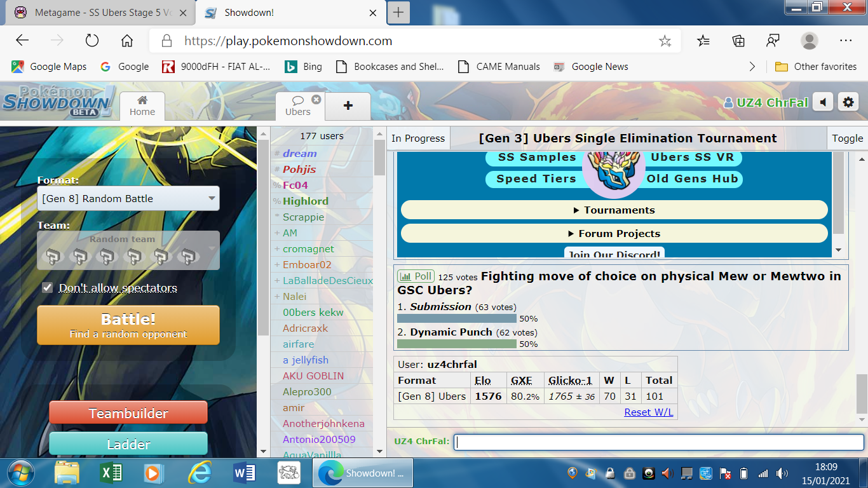Open the Format dropdown menu
The image size is (868, 488).
(x=128, y=198)
